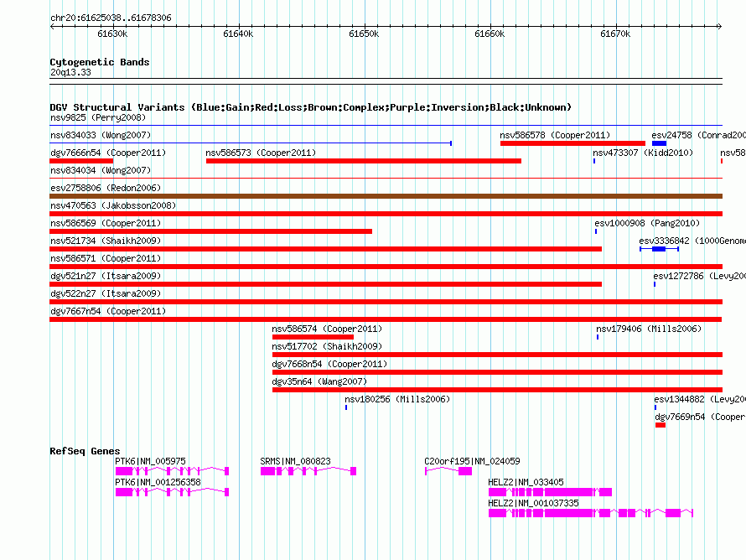The image size is (746, 560).
Task: Click the PTK6|NM_001256358 transcript glyph
Action: (172, 492)
